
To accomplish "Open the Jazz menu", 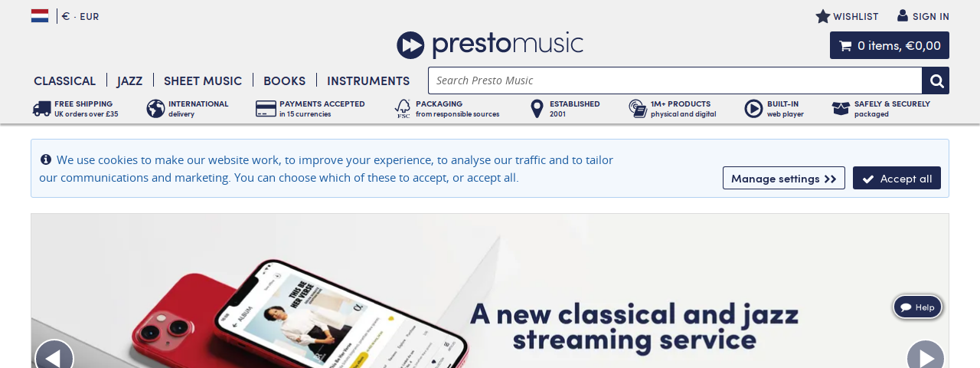I will [130, 80].
